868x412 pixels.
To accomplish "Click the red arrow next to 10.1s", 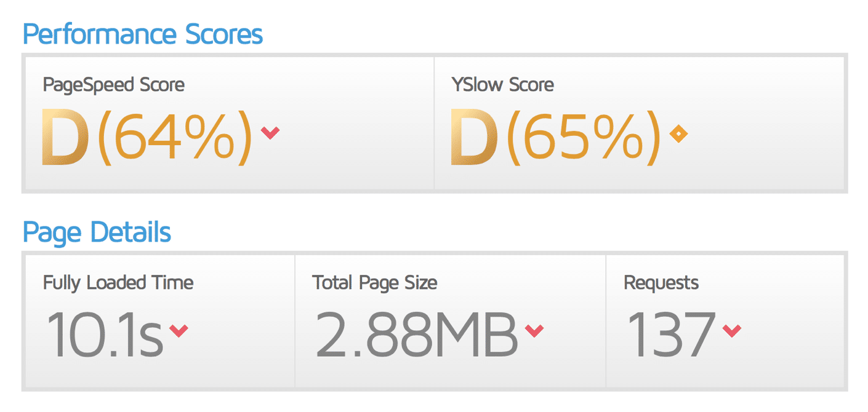I will (x=179, y=331).
